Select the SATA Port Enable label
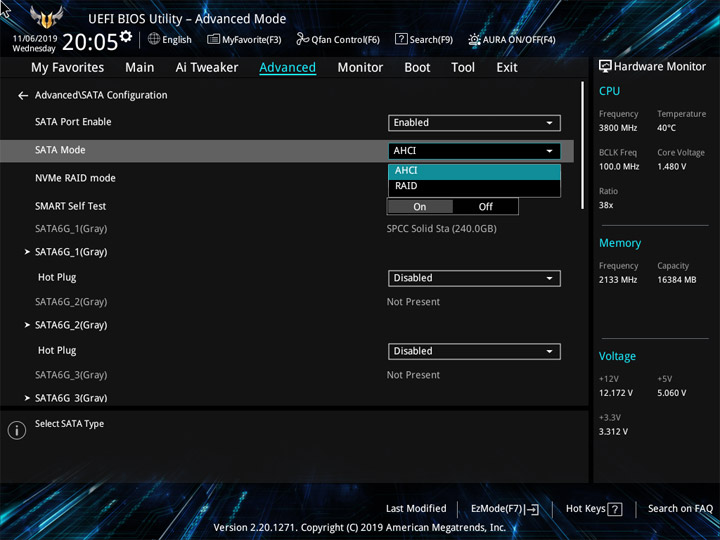The image size is (720, 540). click(x=73, y=122)
